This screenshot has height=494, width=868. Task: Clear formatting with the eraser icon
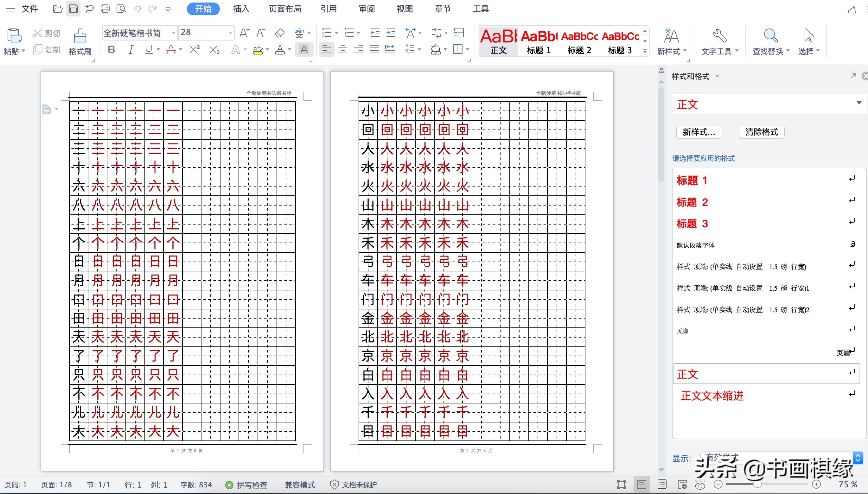[280, 33]
